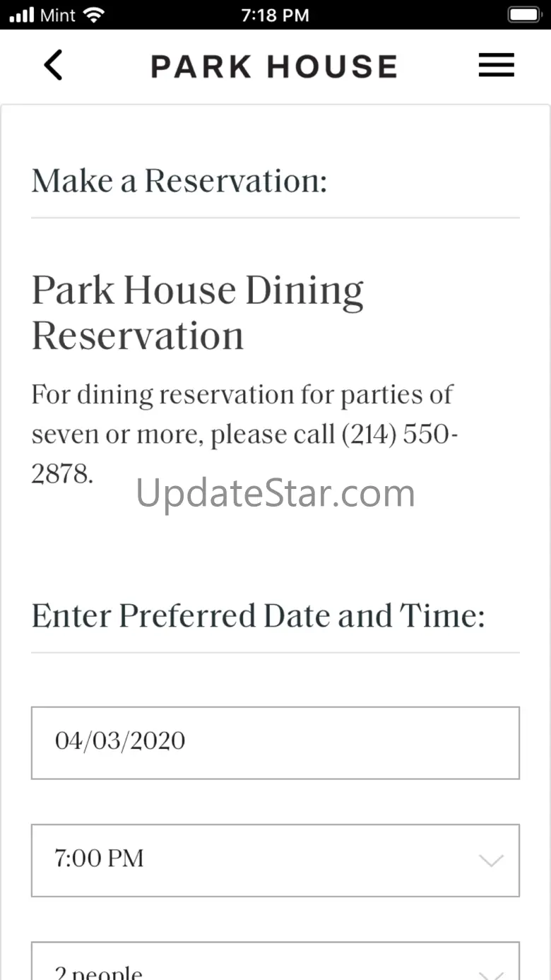Click the chevron on the 7:00 PM dropdown
Image resolution: width=551 pixels, height=980 pixels.
pyautogui.click(x=491, y=860)
